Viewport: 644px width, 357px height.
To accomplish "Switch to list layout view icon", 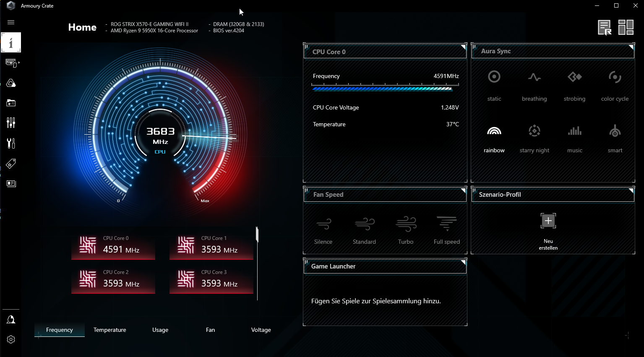I will pyautogui.click(x=605, y=28).
